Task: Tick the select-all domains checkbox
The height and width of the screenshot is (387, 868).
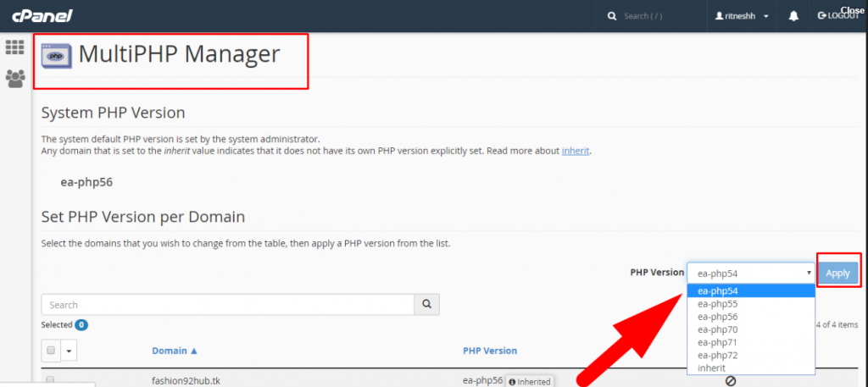Action: (51, 350)
